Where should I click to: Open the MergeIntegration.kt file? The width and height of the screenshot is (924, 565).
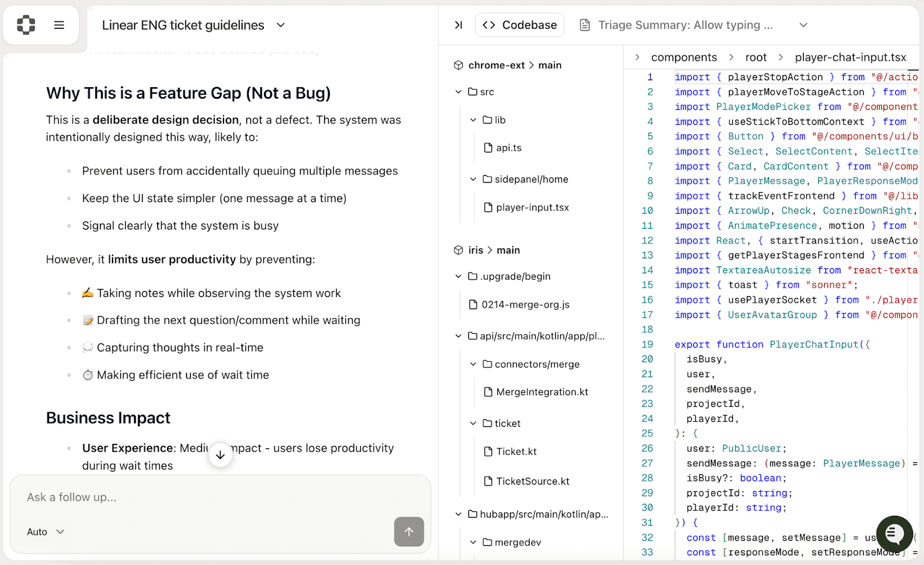pyautogui.click(x=542, y=392)
